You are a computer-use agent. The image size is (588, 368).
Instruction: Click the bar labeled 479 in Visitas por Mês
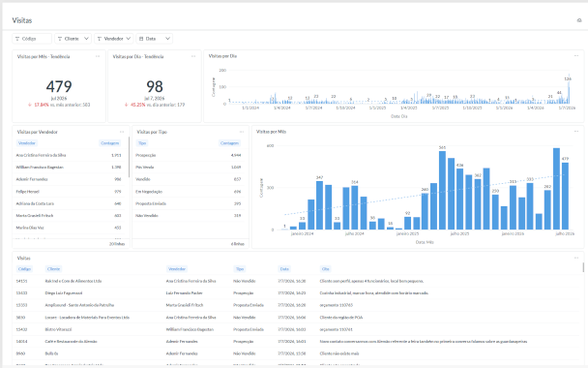click(565, 196)
